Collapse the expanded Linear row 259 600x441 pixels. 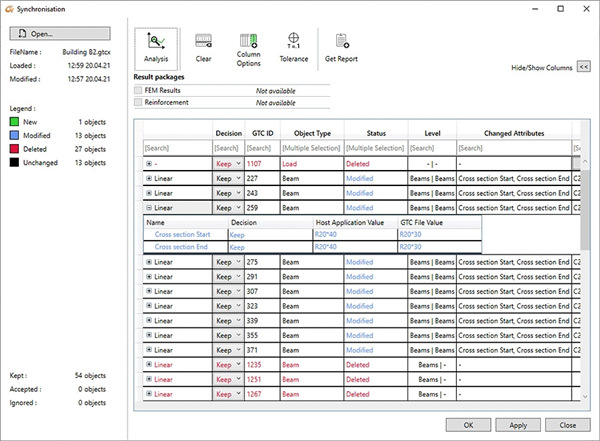[150, 208]
